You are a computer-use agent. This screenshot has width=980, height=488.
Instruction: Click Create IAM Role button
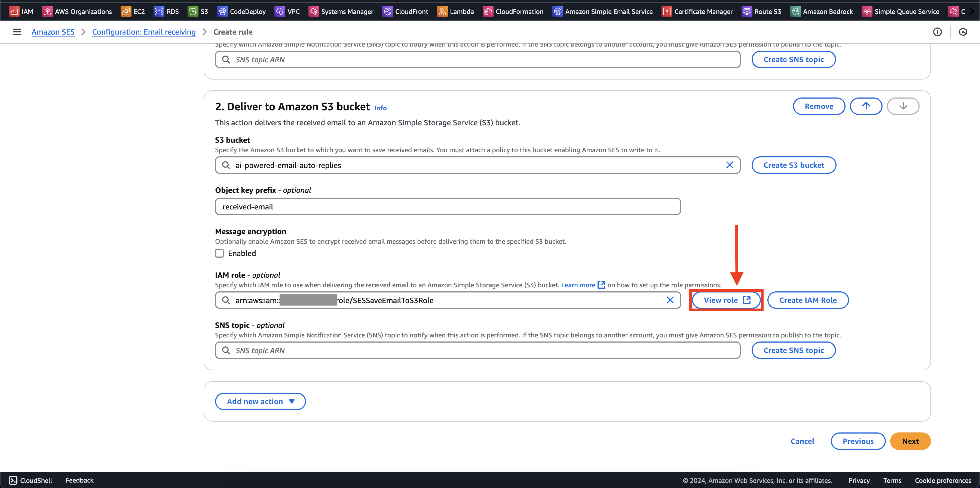[x=808, y=300]
